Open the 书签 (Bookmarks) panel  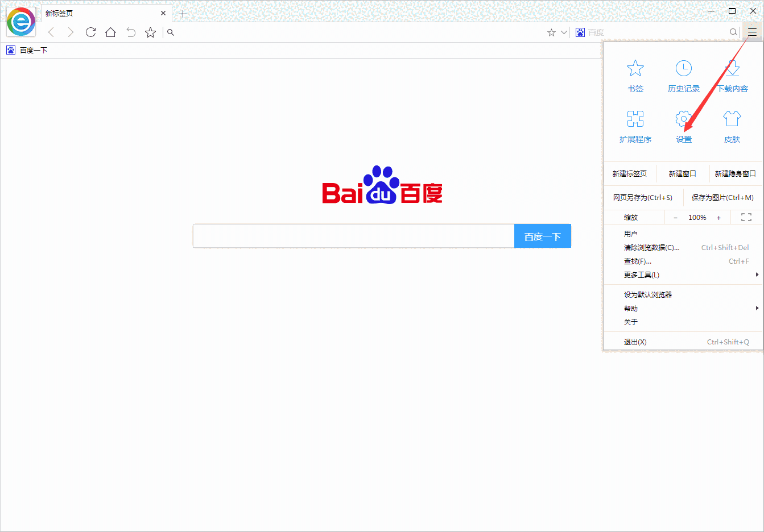(x=635, y=74)
